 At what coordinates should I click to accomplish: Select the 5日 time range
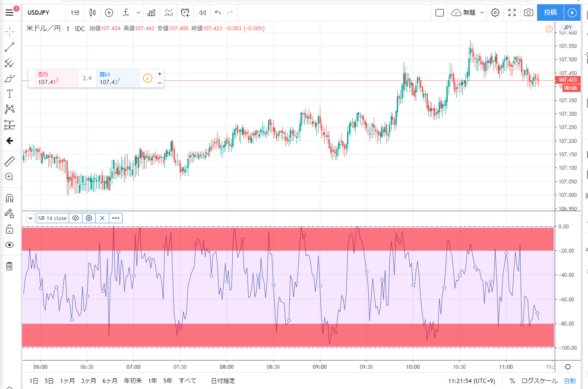coord(49,381)
